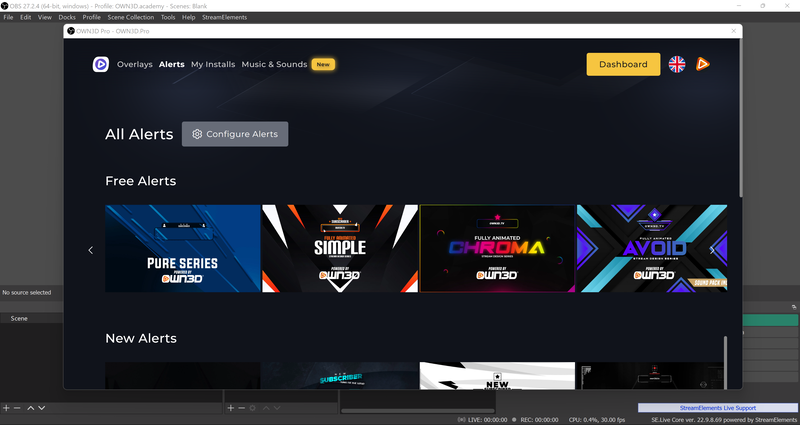Select the Chroma alert pack thumbnail
Image resolution: width=800 pixels, height=425 pixels.
(497, 248)
